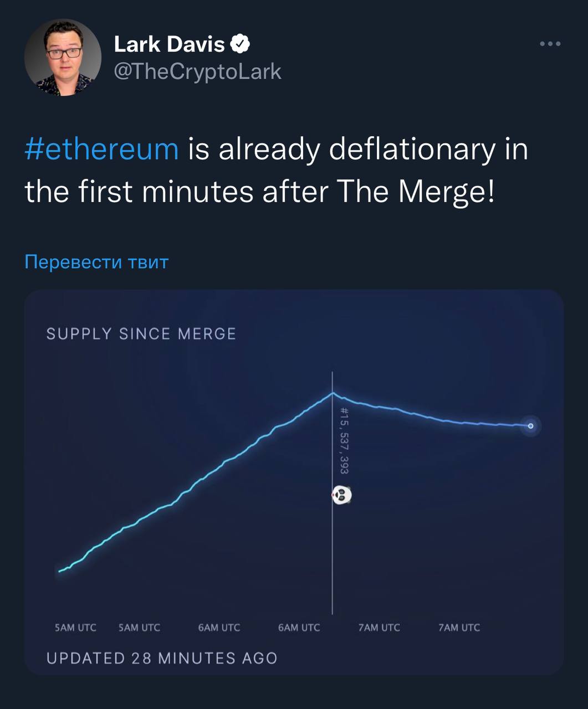Click the #15,537,393 block number label

(x=344, y=440)
